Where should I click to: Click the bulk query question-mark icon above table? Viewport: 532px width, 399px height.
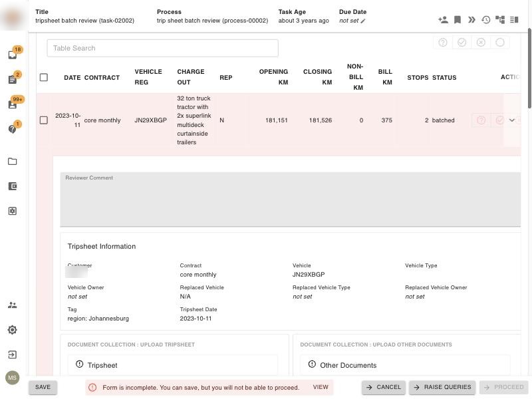(x=443, y=43)
